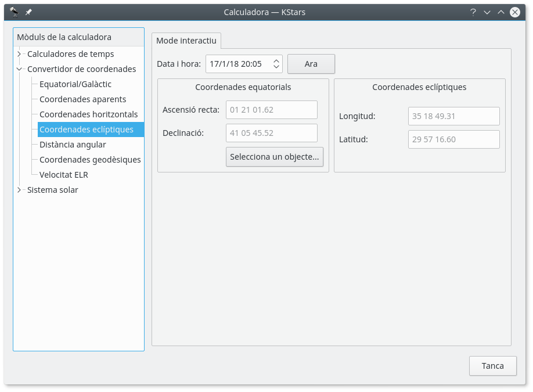The height and width of the screenshot is (392, 533).
Task: Click the Ascensió recta input field
Action: [271, 110]
